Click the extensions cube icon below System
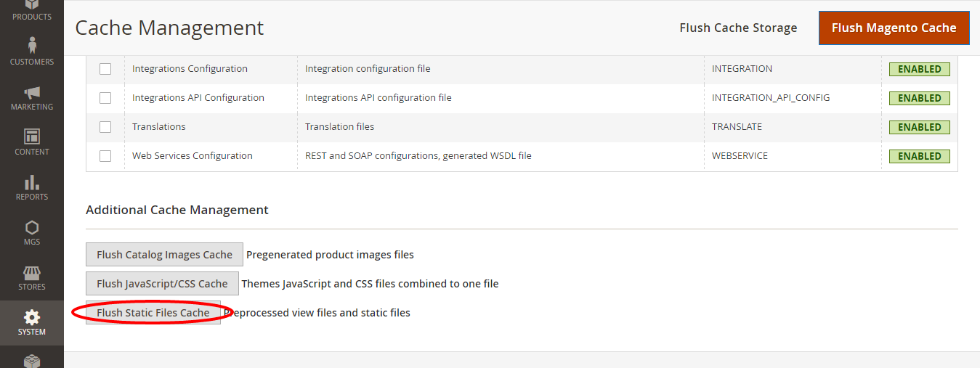Viewport: 980px width, 368px height. point(31,360)
